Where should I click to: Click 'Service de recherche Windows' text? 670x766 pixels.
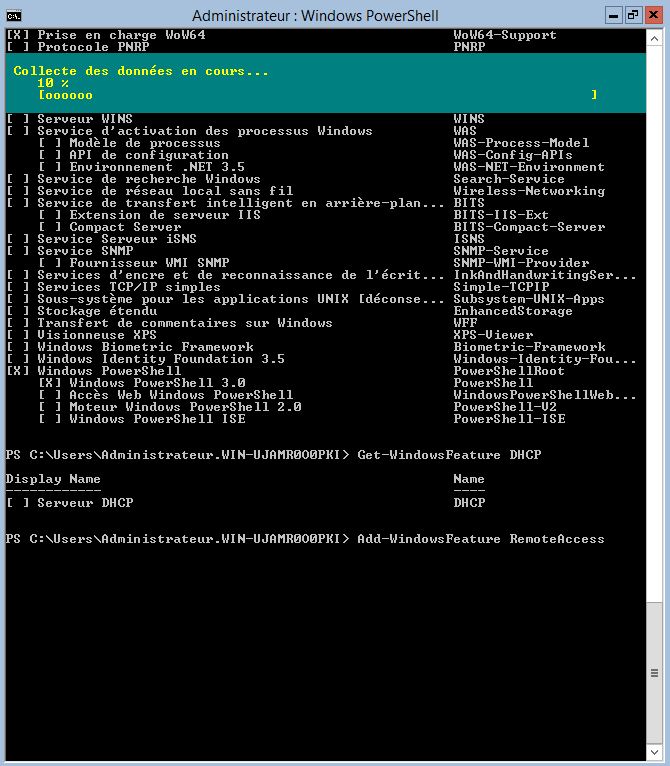coord(149,179)
